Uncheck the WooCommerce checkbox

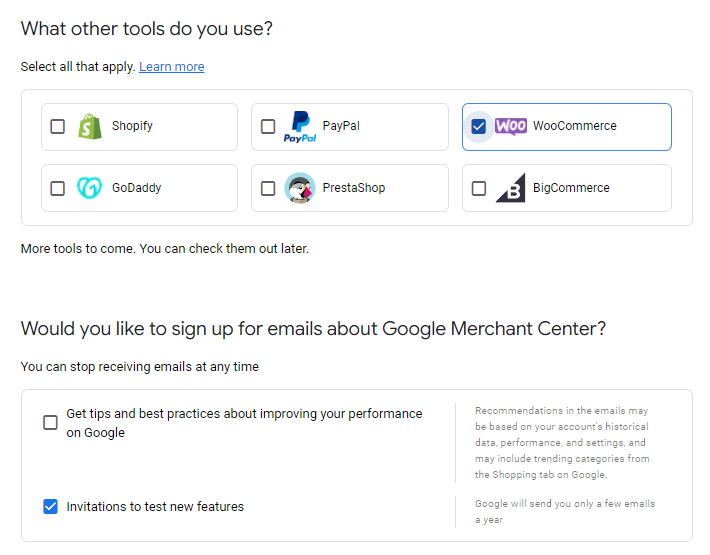pos(479,126)
